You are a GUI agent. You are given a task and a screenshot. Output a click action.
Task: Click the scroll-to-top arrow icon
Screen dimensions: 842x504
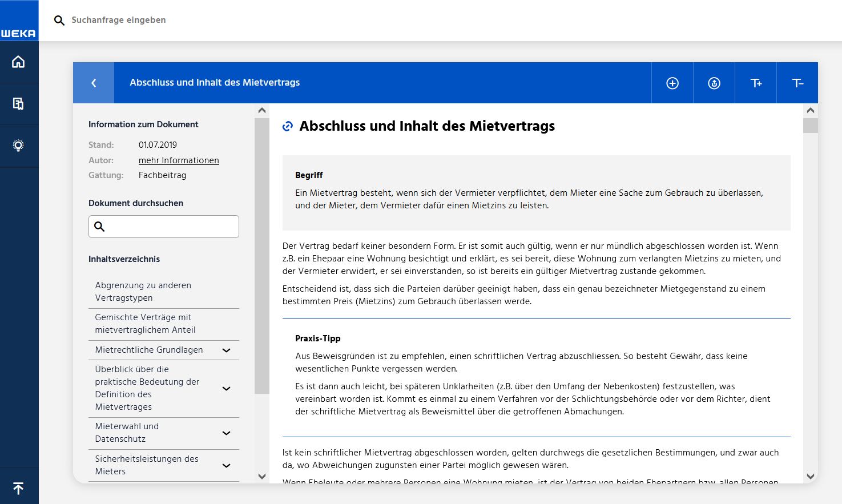(19, 488)
